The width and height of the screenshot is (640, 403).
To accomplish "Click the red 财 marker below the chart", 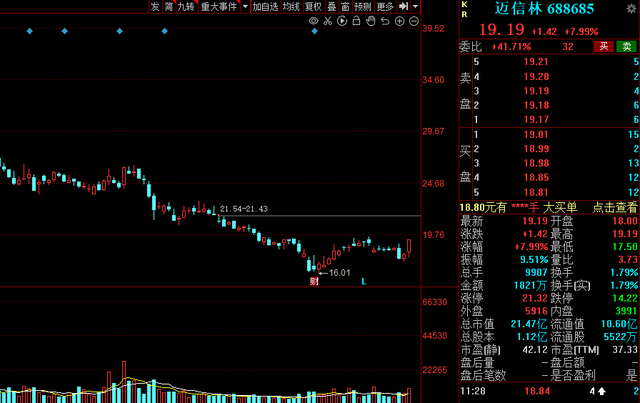I will point(314,281).
